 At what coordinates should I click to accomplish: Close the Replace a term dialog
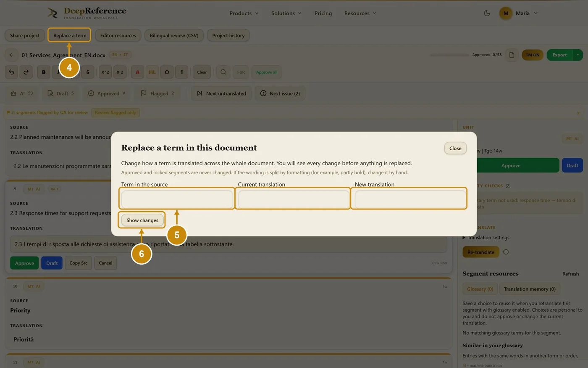[x=455, y=148]
